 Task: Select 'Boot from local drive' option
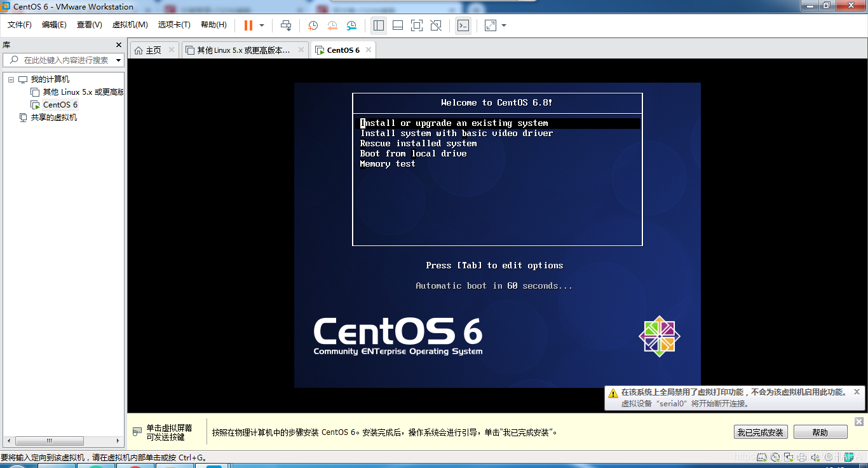[x=413, y=154]
